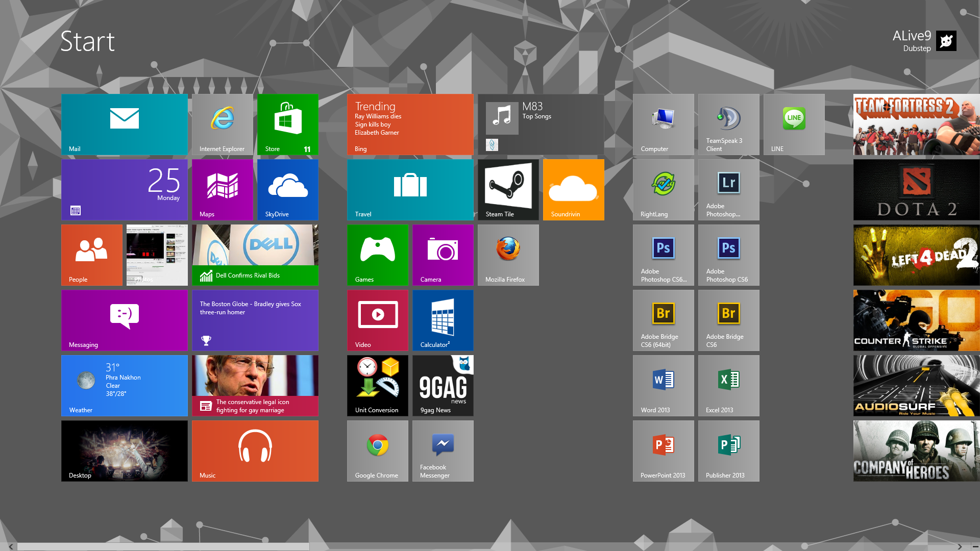This screenshot has width=980, height=551.
Task: Launch Internet Explorer tile
Action: pyautogui.click(x=222, y=124)
